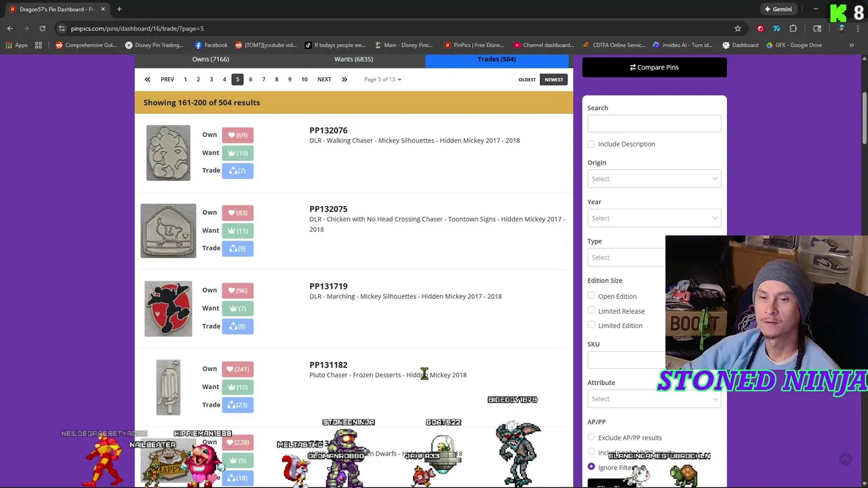Click Own heart button for PP131182
Image resolution: width=868 pixels, height=488 pixels.
point(237,369)
